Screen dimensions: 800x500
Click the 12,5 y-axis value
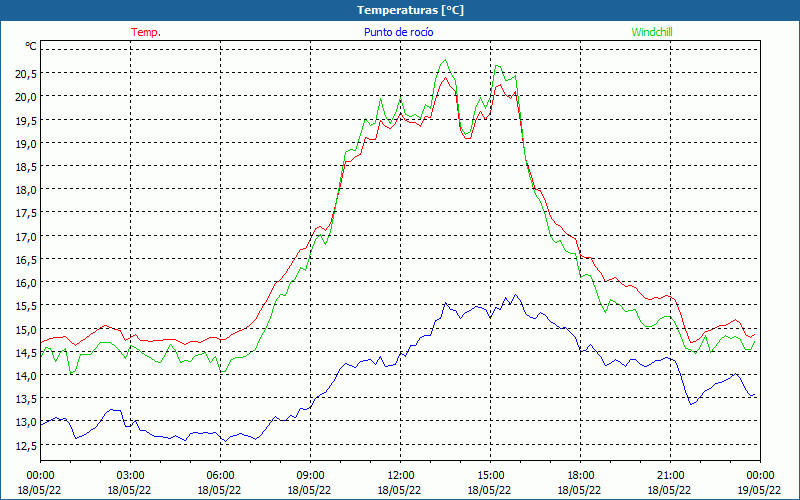click(26, 445)
